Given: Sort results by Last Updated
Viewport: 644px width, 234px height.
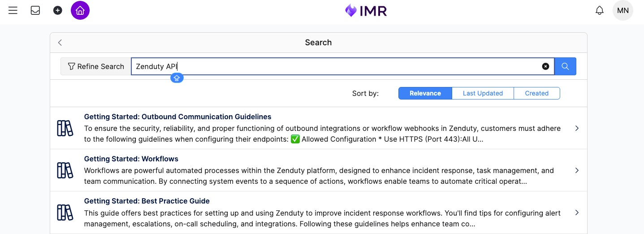Looking at the screenshot, I should 483,93.
